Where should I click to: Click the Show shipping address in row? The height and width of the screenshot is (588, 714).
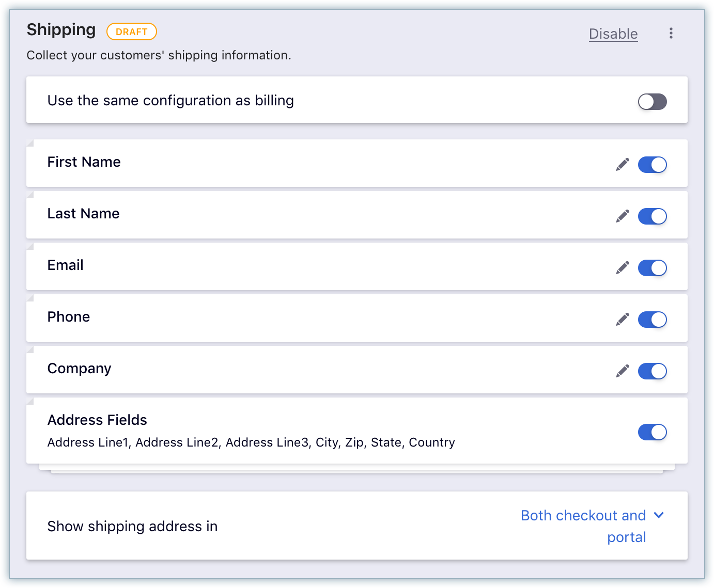(x=357, y=526)
